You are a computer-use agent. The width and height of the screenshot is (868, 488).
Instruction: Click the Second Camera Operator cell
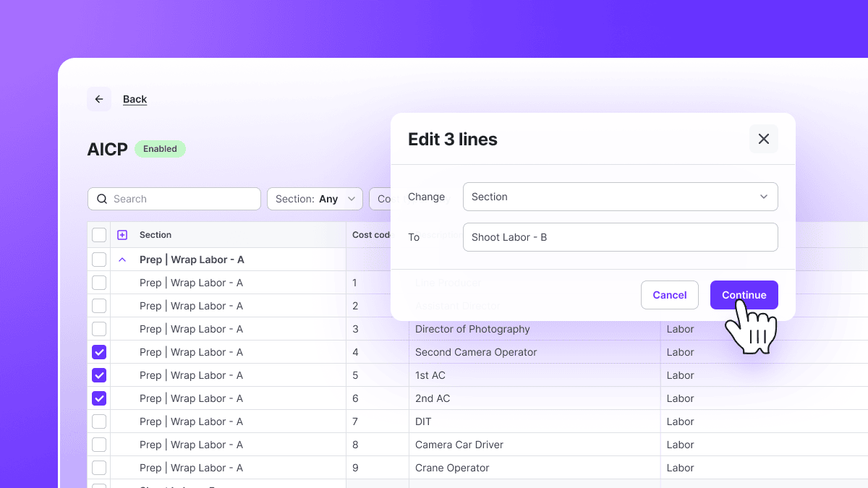click(535, 352)
